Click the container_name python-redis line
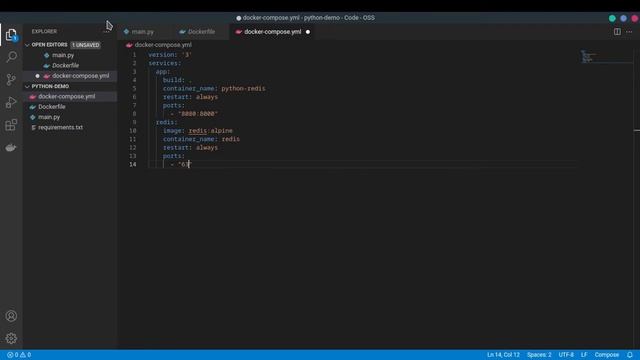The image size is (640, 360). click(214, 89)
